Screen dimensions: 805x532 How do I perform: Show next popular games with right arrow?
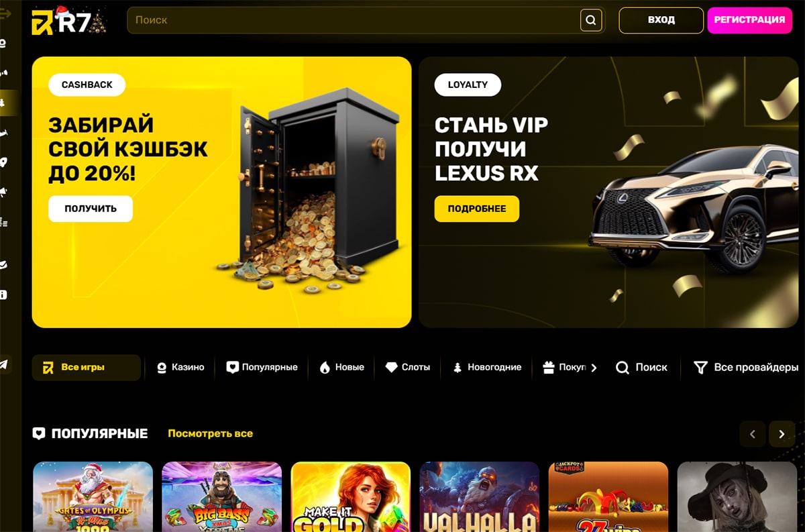pyautogui.click(x=782, y=434)
